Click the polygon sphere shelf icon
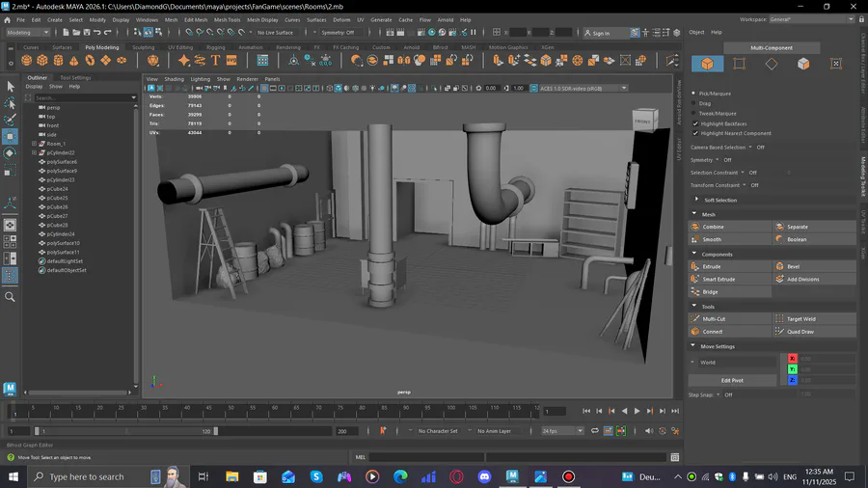The image size is (868, 488). (x=28, y=61)
